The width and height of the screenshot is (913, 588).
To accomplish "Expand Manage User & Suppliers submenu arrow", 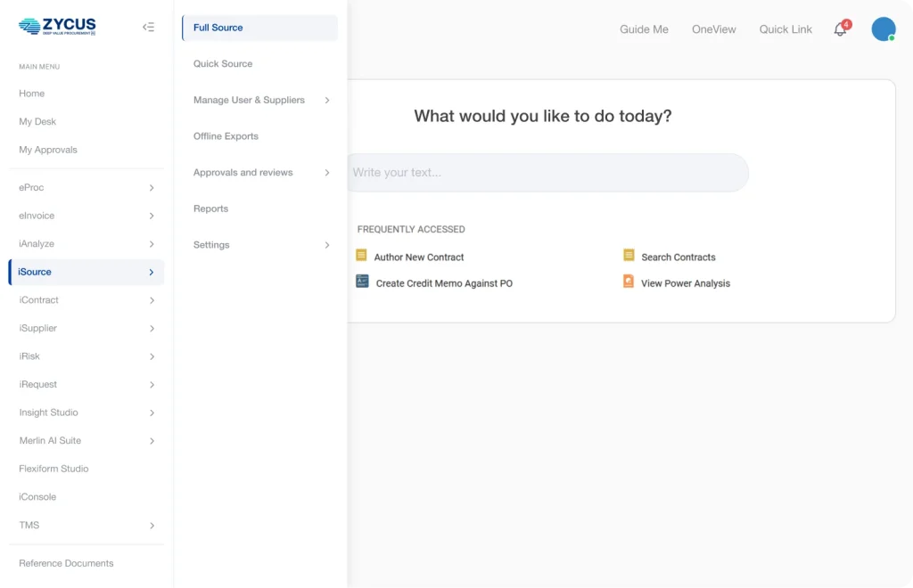I will click(x=327, y=100).
